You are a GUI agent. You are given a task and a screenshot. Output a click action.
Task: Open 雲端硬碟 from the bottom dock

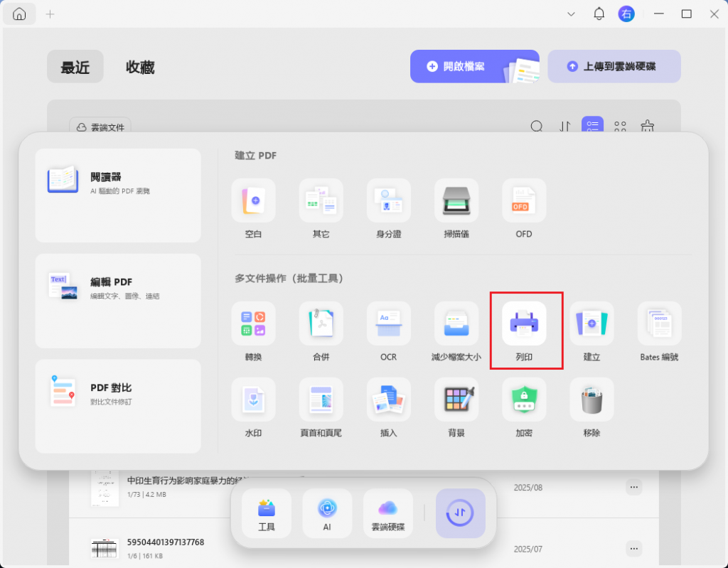[388, 513]
